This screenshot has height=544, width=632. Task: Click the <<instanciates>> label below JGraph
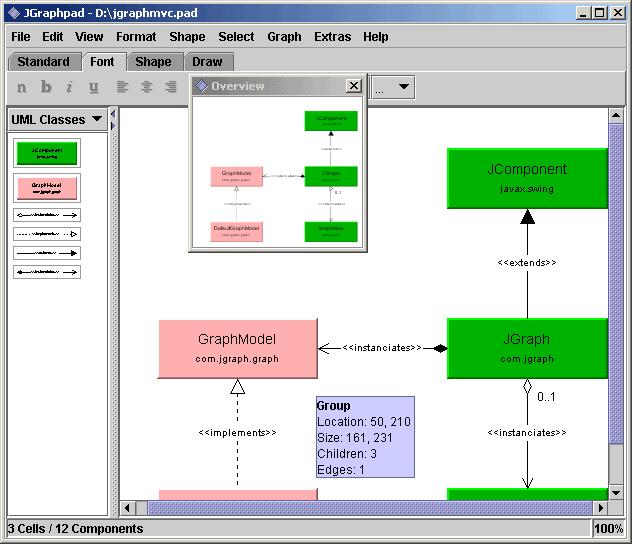[527, 433]
